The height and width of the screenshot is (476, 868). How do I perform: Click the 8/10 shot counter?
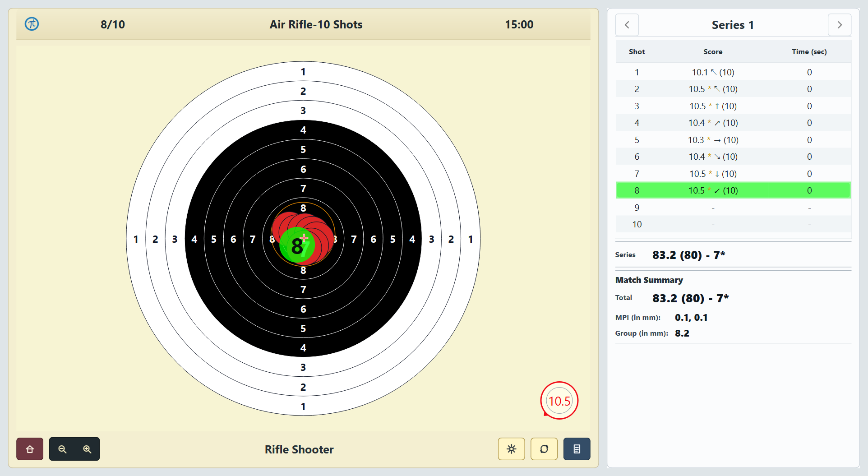[113, 24]
